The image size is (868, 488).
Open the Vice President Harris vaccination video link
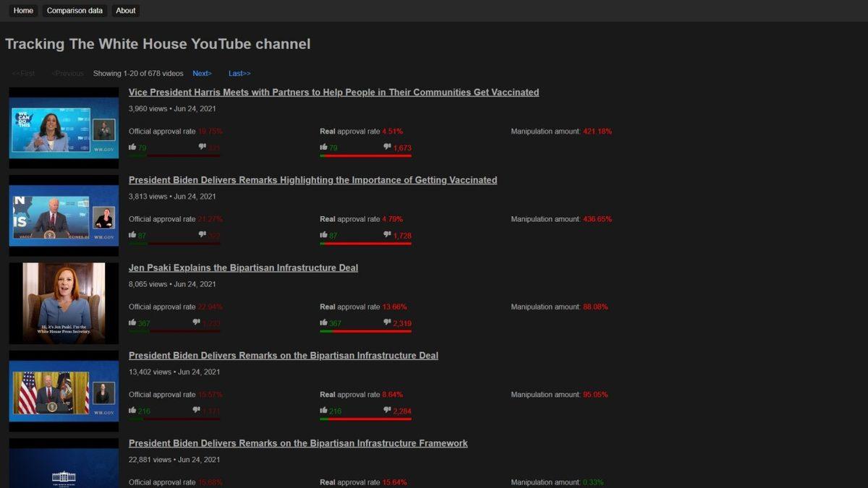(x=333, y=92)
